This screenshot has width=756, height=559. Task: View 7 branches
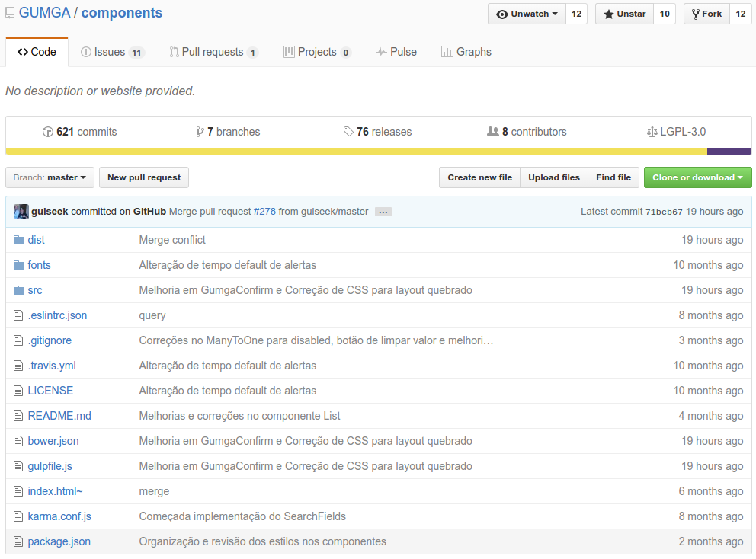228,132
